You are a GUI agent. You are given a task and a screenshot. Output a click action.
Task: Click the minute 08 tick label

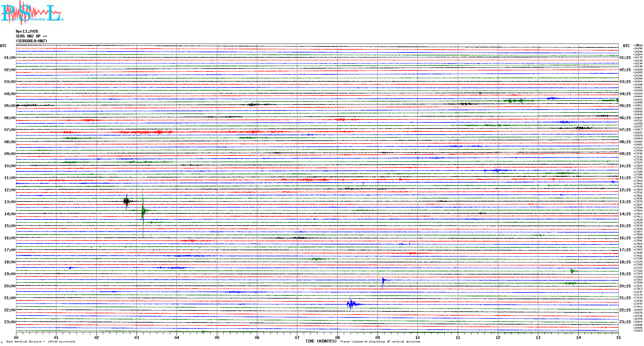click(x=337, y=337)
